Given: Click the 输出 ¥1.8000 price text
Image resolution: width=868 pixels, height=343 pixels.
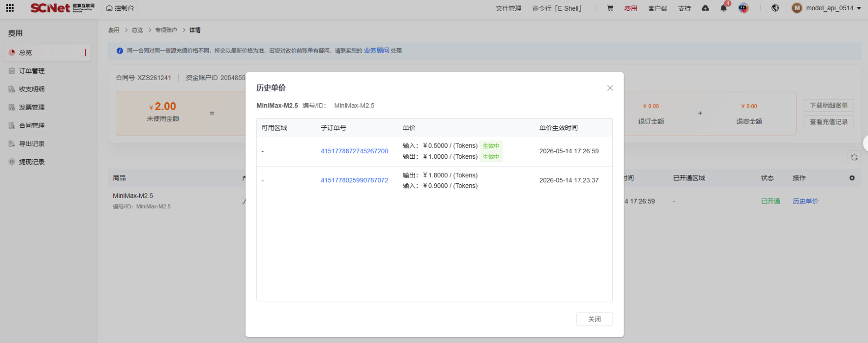Looking at the screenshot, I should click(440, 175).
